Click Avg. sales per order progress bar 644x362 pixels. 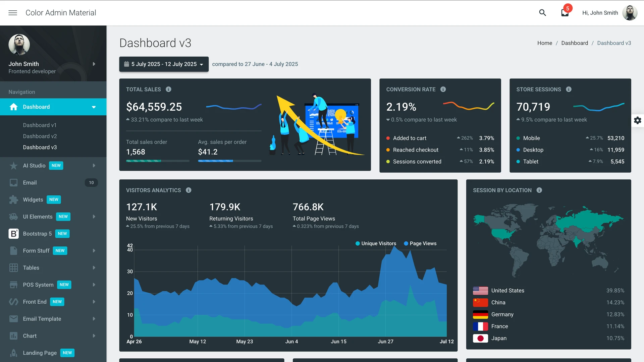click(230, 161)
